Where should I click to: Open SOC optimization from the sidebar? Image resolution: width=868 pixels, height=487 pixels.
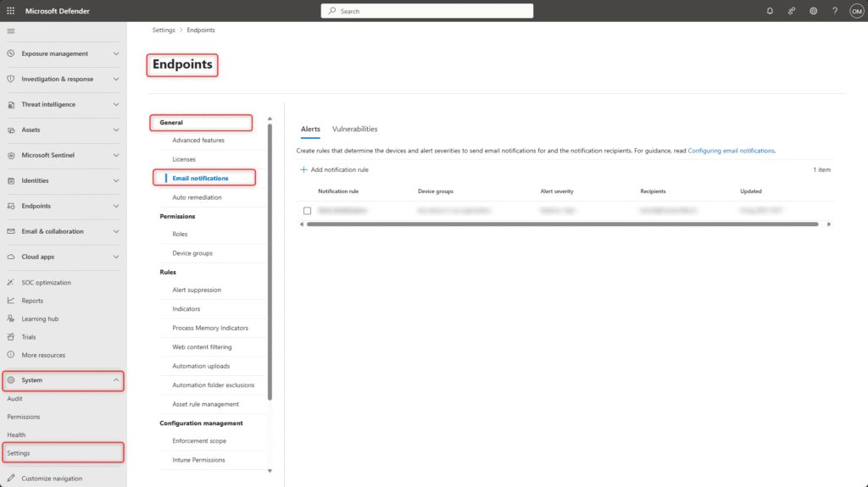coord(46,282)
